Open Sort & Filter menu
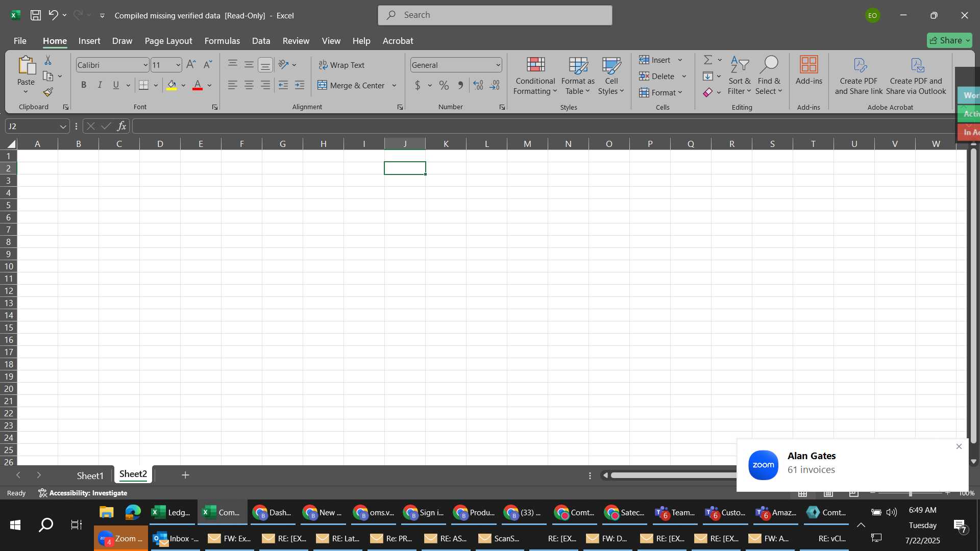This screenshot has width=980, height=551. click(x=740, y=76)
